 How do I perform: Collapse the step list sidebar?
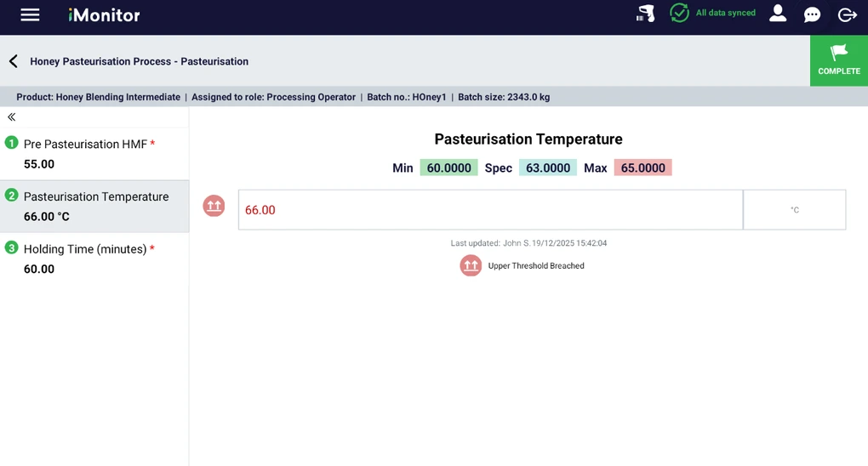(x=12, y=116)
